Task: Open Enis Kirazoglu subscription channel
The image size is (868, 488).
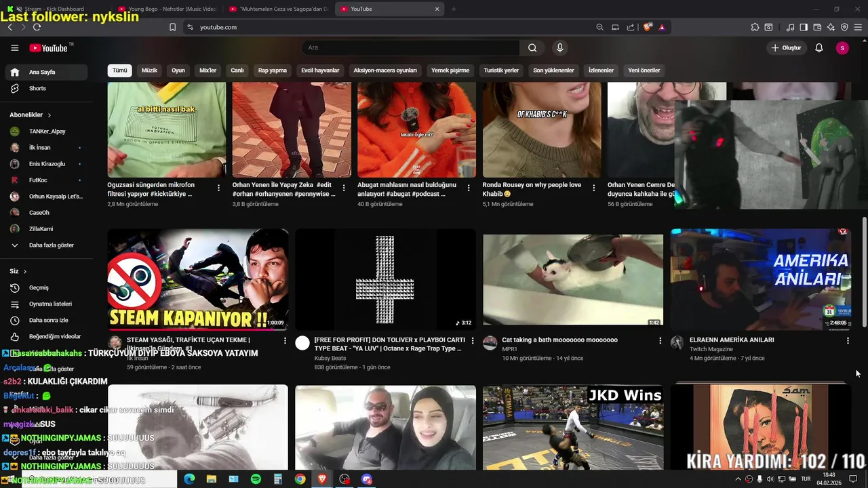Action: click(45, 164)
